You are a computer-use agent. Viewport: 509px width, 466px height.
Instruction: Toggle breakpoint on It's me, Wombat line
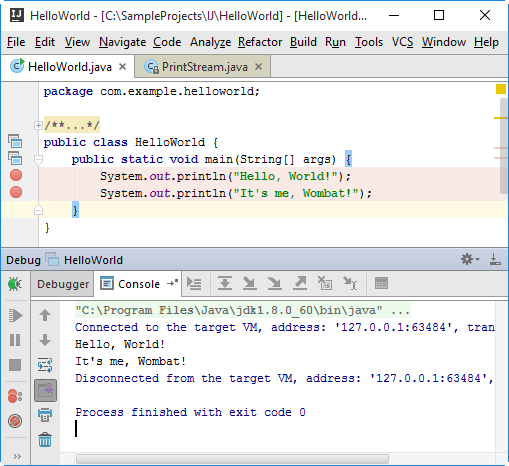tap(16, 192)
